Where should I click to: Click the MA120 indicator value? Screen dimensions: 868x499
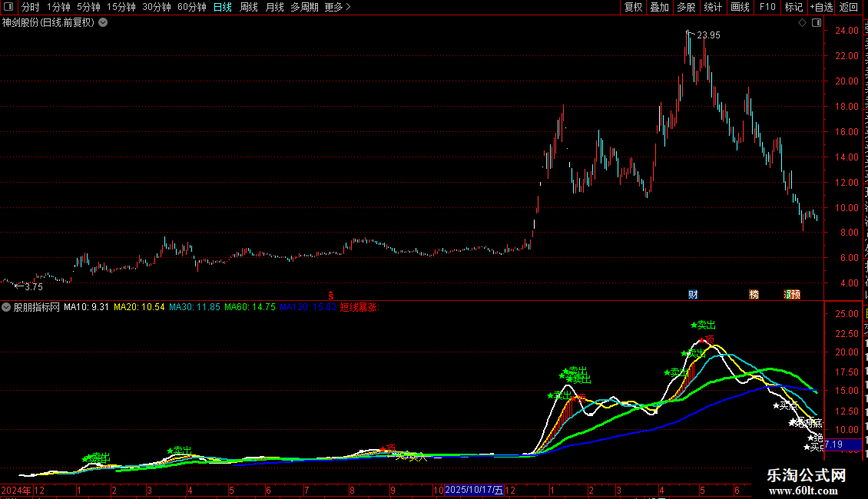[308, 307]
